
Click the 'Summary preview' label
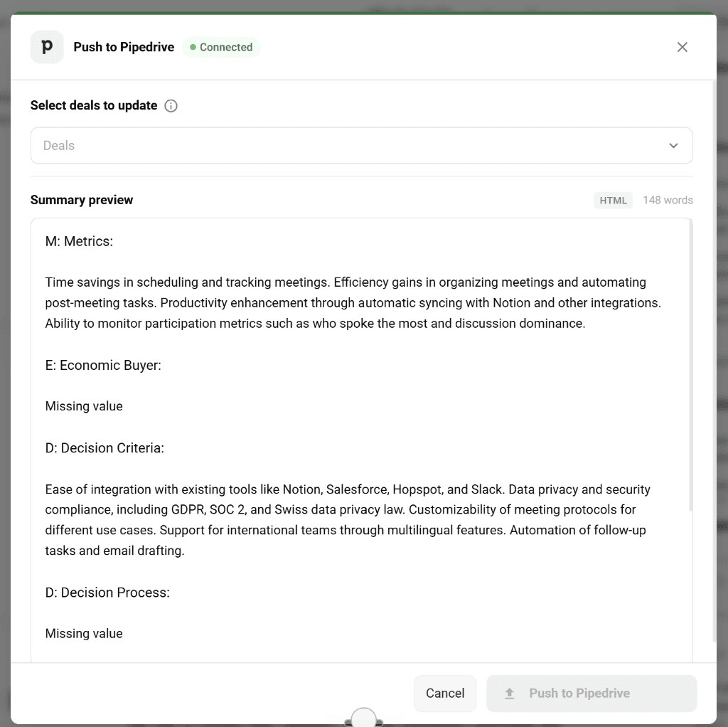(82, 200)
